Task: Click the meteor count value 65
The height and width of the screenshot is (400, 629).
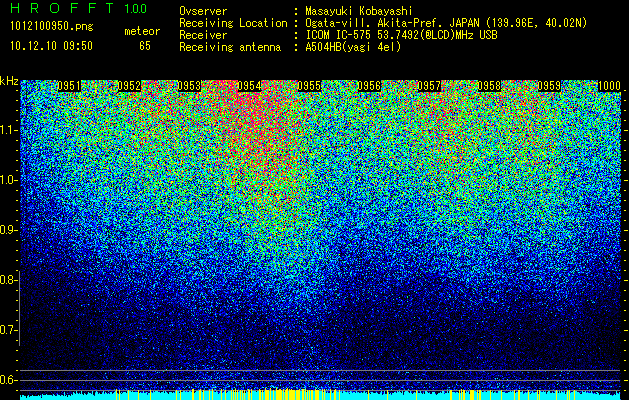Action: pyautogui.click(x=145, y=46)
